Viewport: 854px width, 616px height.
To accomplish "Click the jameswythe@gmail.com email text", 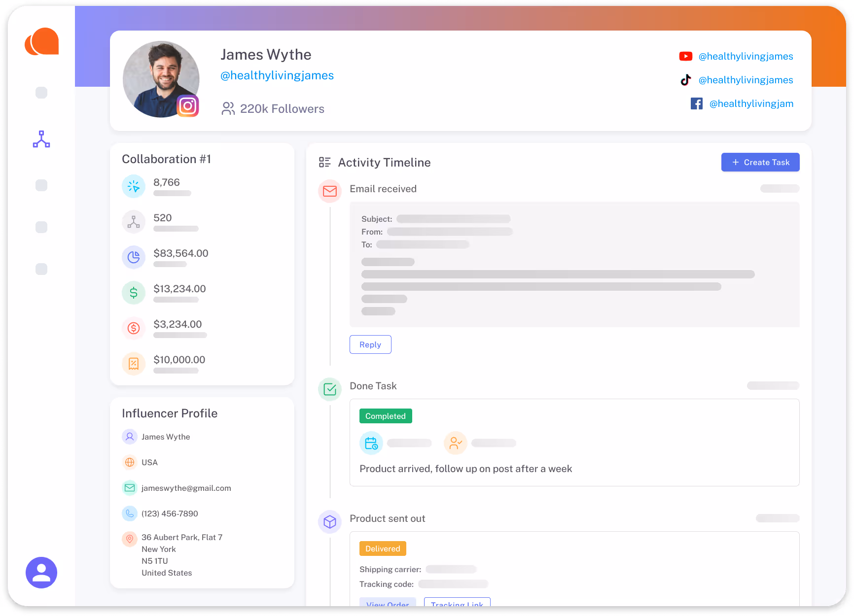I will 186,488.
